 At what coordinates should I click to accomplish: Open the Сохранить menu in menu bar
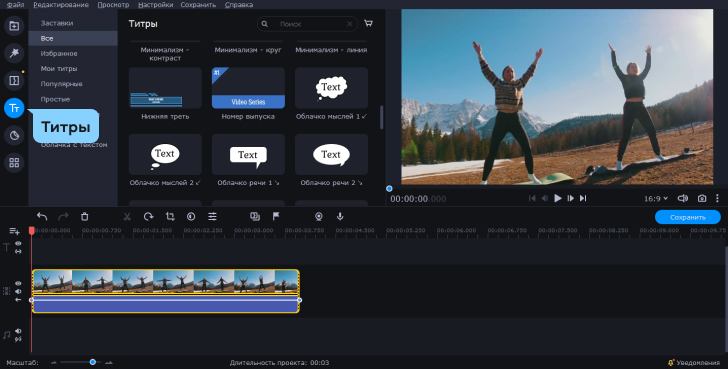[x=198, y=5]
